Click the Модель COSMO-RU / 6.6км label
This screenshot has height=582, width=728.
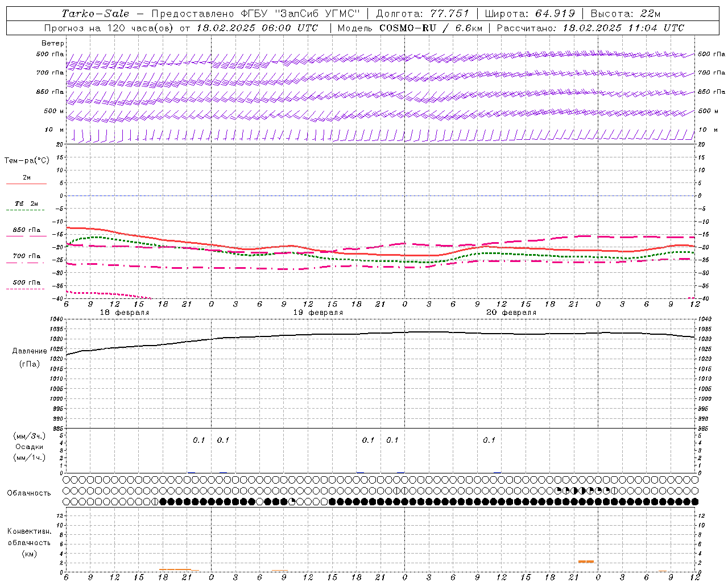409,28
